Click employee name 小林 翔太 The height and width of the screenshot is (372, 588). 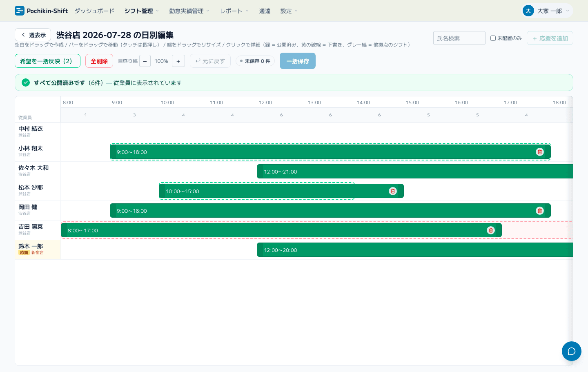(x=31, y=148)
